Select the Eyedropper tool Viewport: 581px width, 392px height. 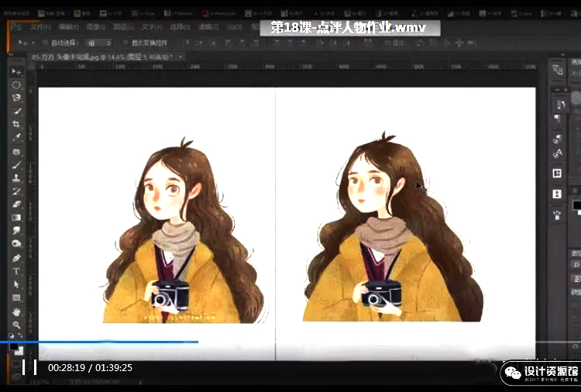(17, 137)
